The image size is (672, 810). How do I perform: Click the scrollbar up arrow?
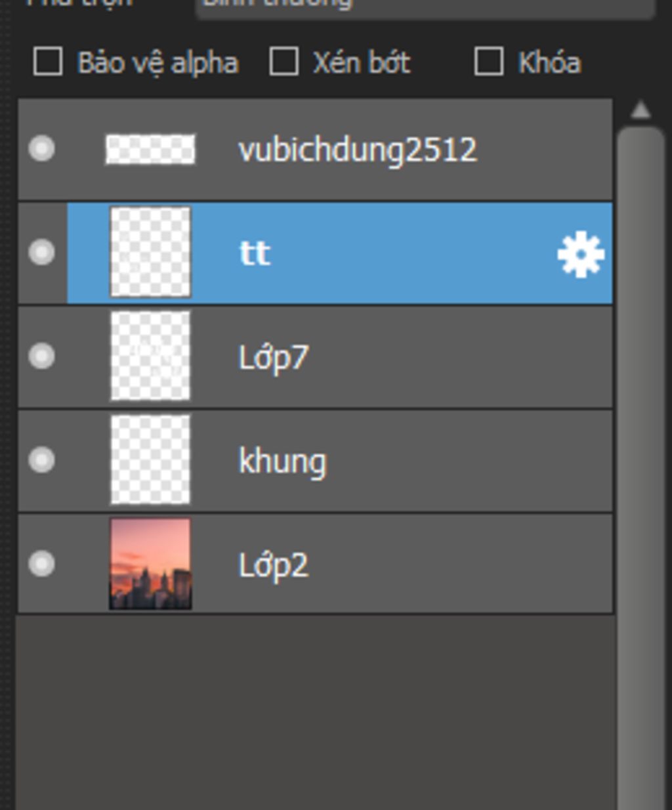pyautogui.click(x=640, y=110)
